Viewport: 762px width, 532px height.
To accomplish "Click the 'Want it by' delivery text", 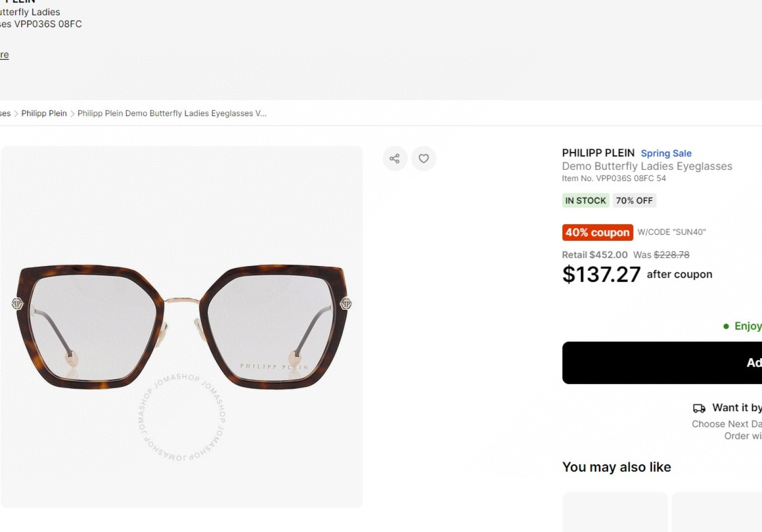I will point(736,408).
